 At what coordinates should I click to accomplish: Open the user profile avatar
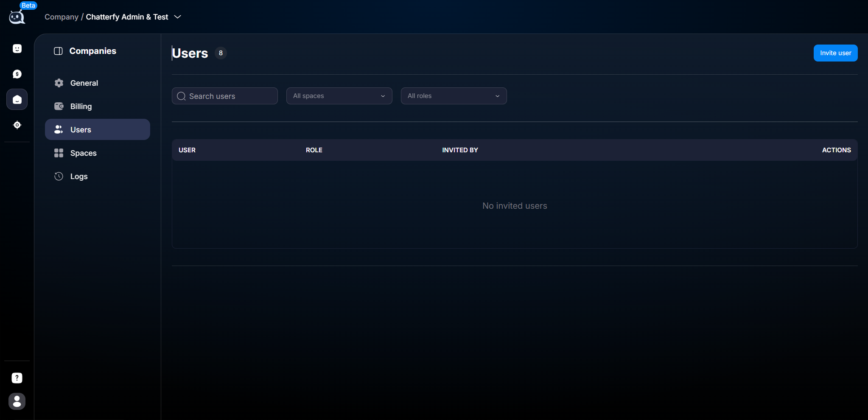(17, 401)
